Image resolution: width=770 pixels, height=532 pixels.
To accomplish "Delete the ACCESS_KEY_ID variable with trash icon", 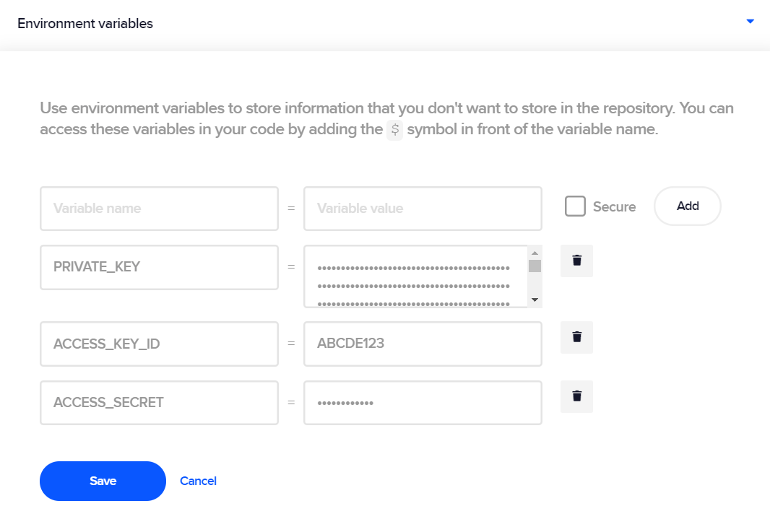I will pos(576,337).
